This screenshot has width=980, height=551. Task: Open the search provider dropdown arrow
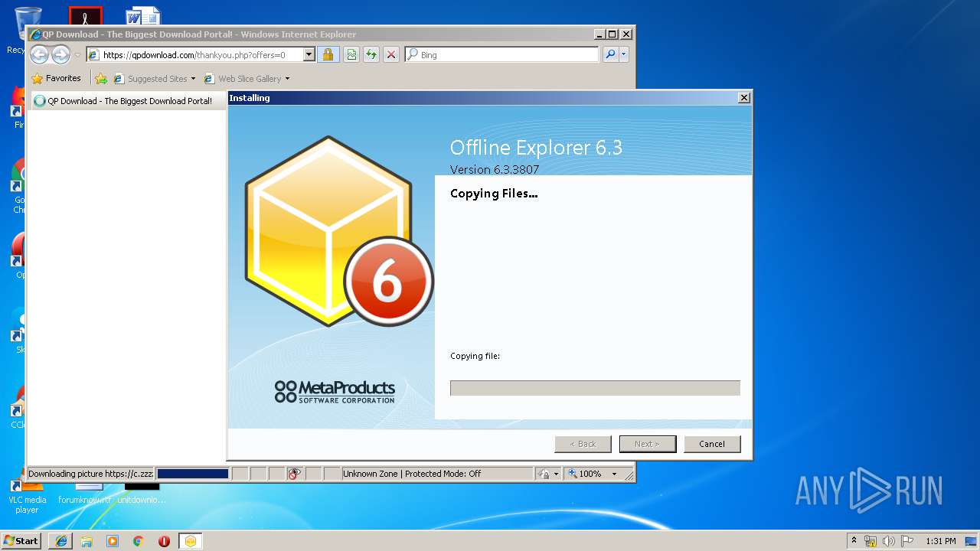tap(624, 55)
